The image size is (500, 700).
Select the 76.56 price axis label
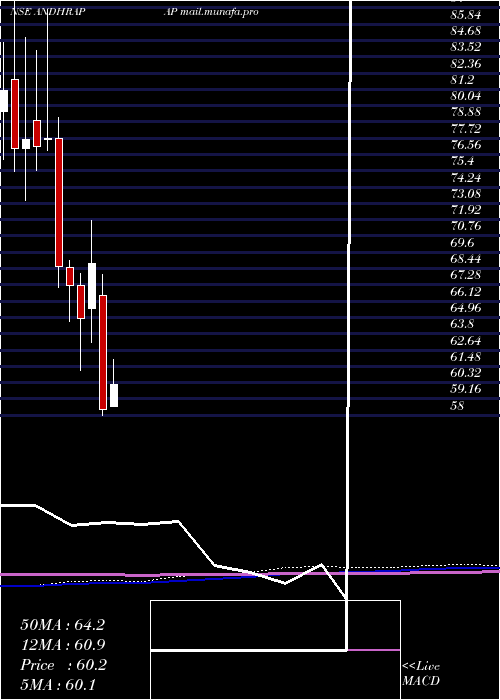click(x=466, y=145)
